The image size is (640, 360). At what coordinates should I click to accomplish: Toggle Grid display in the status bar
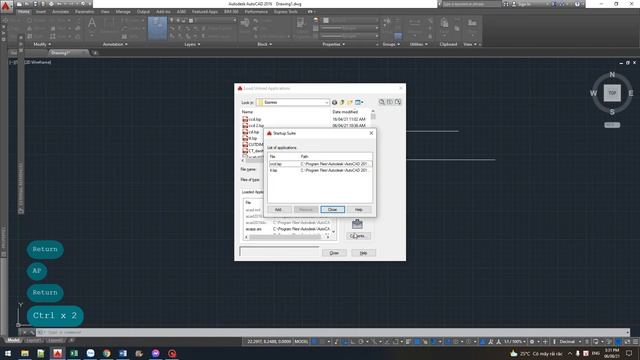tap(314, 342)
